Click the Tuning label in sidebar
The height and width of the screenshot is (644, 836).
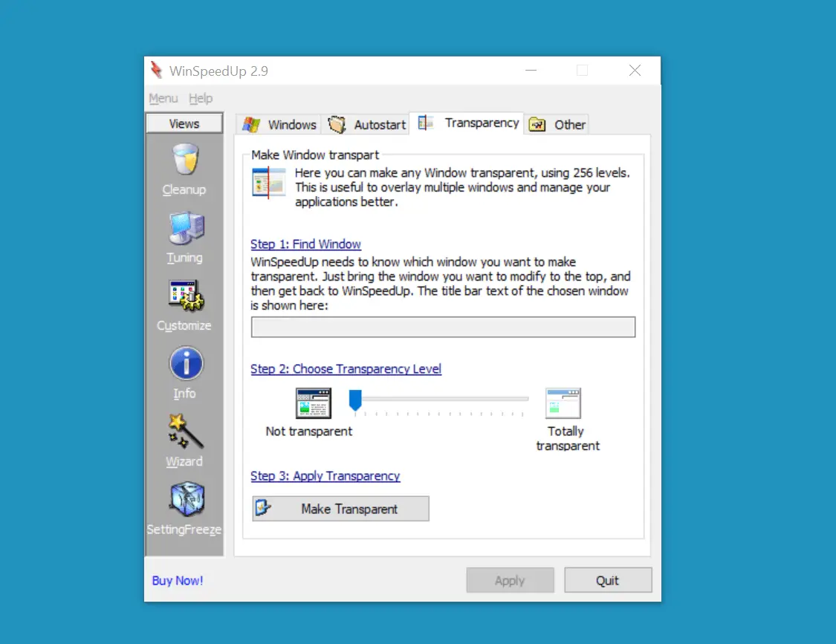[184, 258]
